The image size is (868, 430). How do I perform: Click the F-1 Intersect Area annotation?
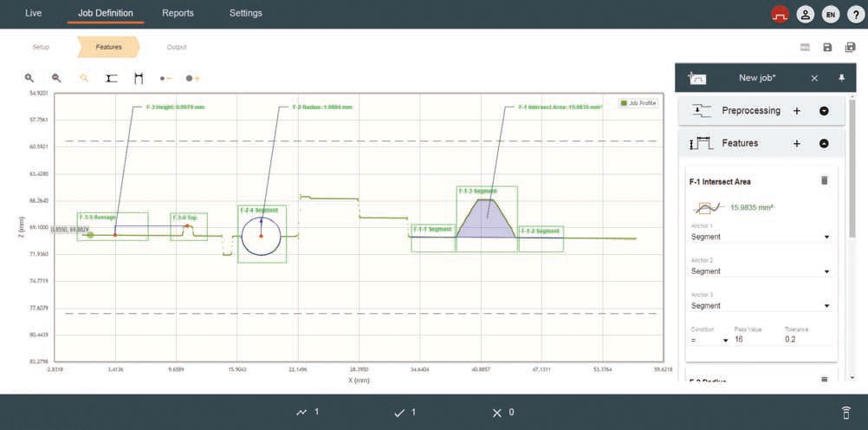560,107
